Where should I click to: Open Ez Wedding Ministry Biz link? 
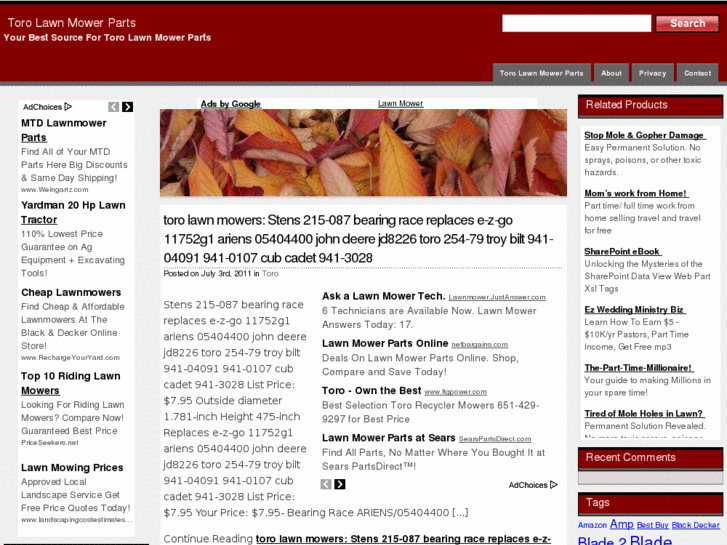tap(634, 309)
